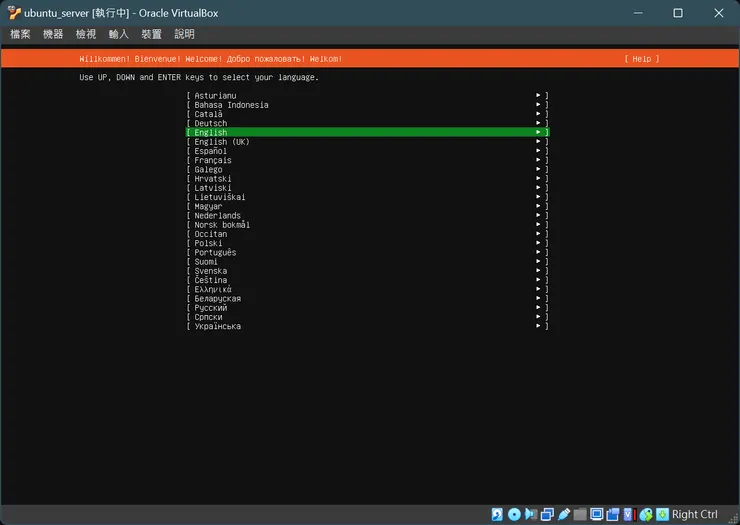Viewport: 740px width, 525px height.
Task: Expand the arrow beside Українська
Action: click(x=538, y=326)
